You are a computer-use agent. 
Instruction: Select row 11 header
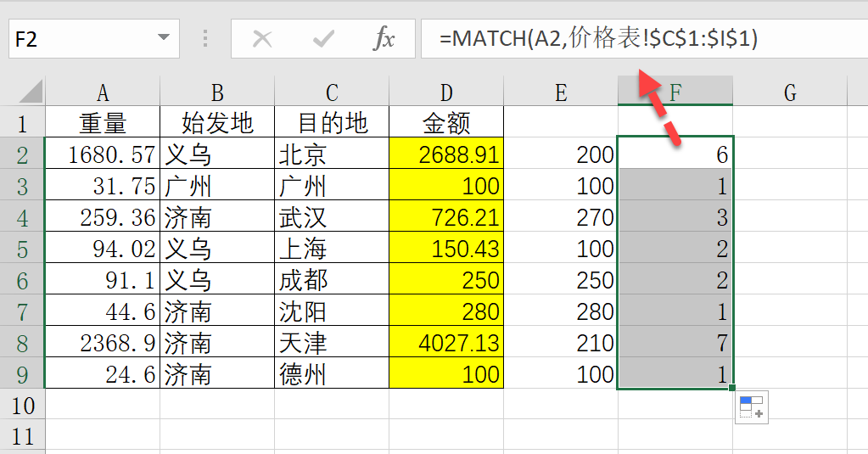[x=22, y=435]
